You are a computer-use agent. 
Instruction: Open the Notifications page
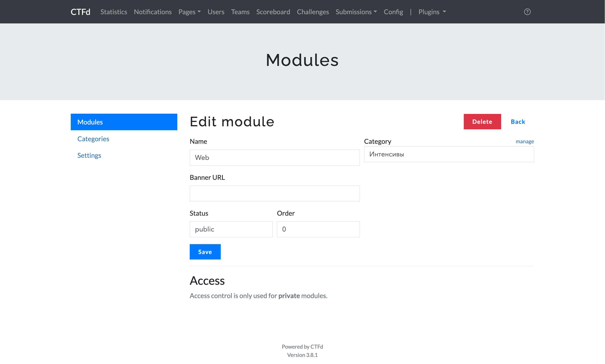click(153, 11)
